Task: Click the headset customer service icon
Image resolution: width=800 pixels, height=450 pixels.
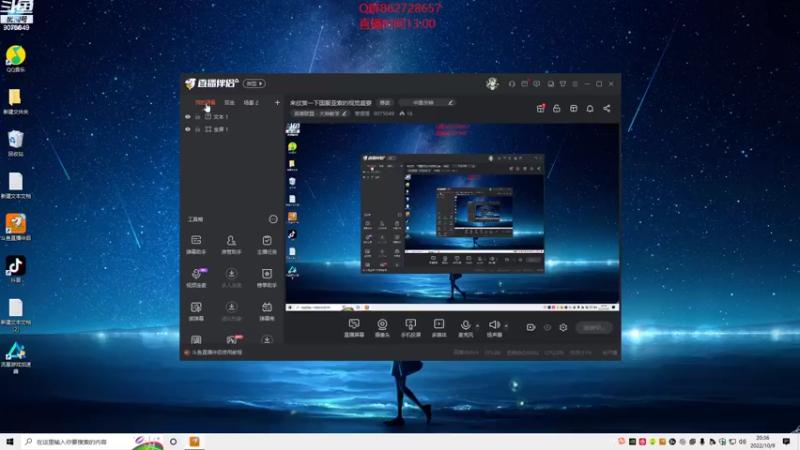Action: [512, 84]
